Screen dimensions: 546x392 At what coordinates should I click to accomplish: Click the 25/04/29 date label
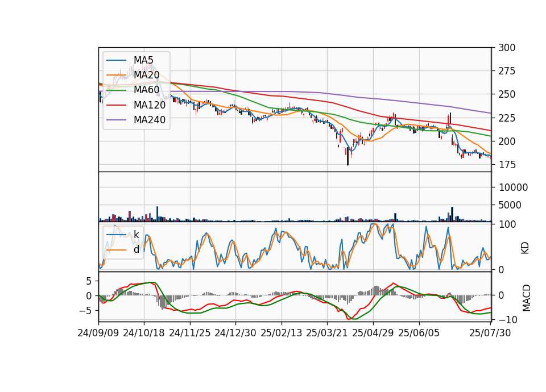[373, 333]
